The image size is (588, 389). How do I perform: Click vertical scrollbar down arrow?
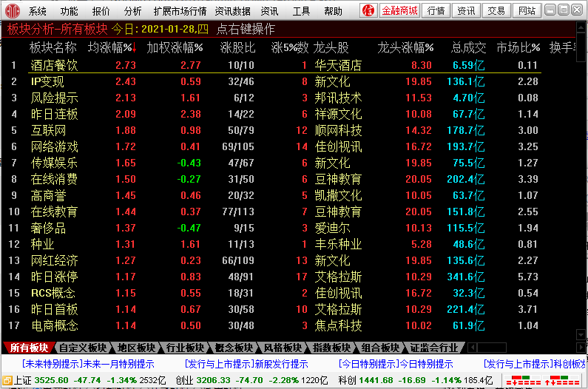pyautogui.click(x=581, y=334)
